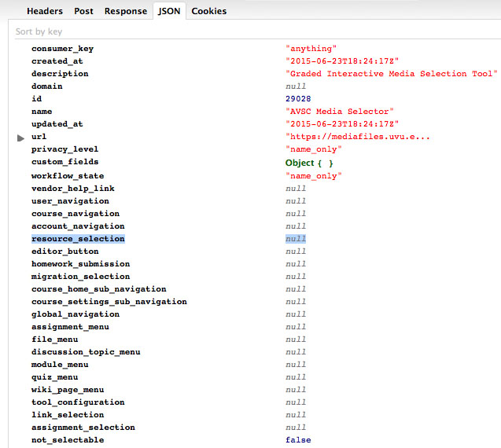Screen dimensions: 501x448
Task: Click the Sort by key option
Action: coord(39,31)
